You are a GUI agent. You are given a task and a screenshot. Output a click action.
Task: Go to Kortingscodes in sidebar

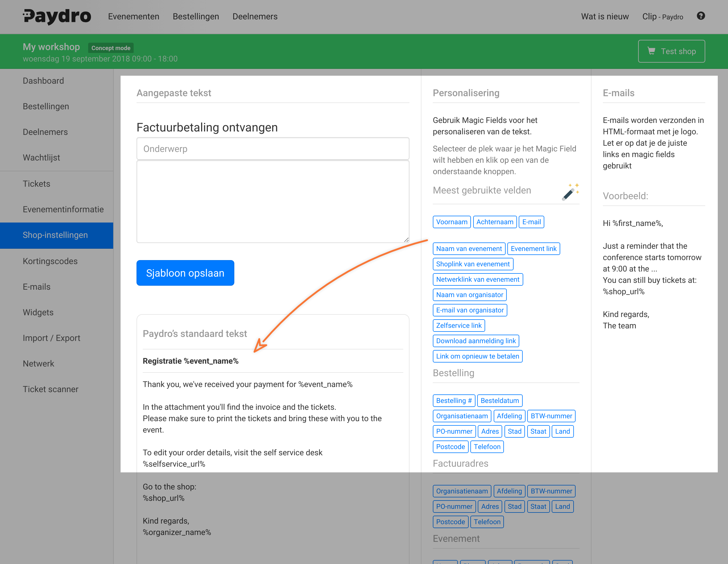click(x=50, y=261)
